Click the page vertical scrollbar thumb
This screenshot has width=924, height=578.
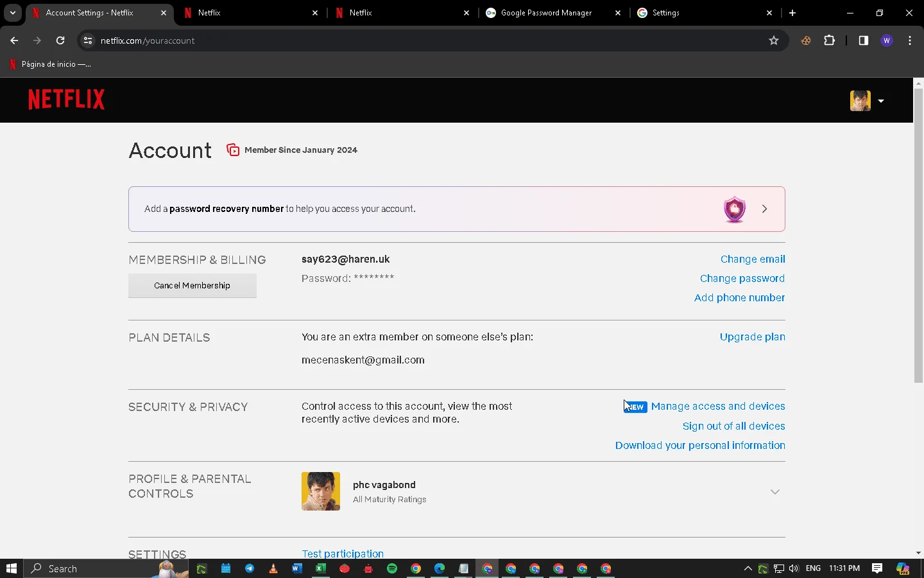918,236
